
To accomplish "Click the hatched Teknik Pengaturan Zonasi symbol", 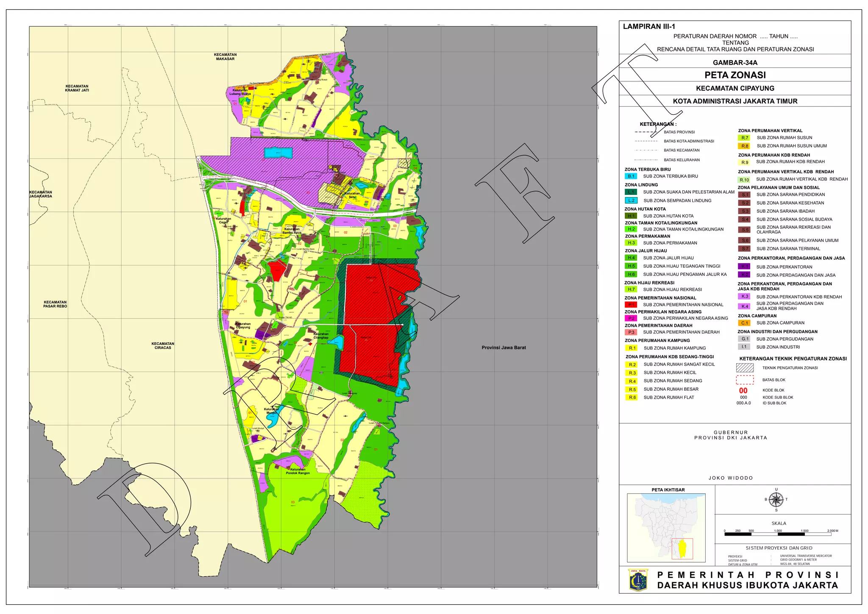I will pyautogui.click(x=745, y=368).
